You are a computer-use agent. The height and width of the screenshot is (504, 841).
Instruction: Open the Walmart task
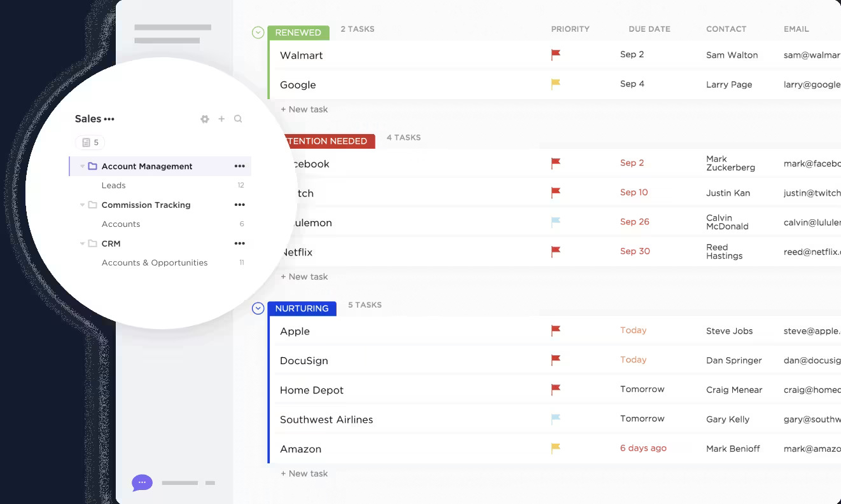(x=302, y=55)
